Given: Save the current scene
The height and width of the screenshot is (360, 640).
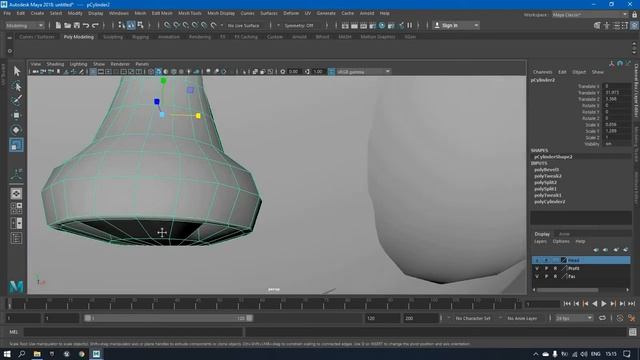Looking at the screenshot, I should pyautogui.click(x=77, y=25).
